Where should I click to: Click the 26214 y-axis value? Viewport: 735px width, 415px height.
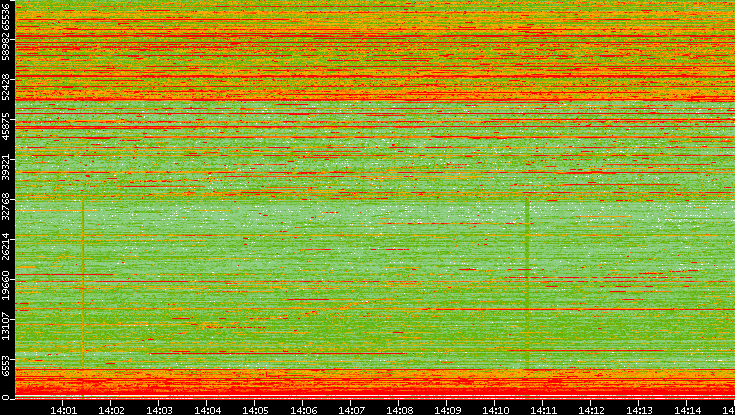6,247
